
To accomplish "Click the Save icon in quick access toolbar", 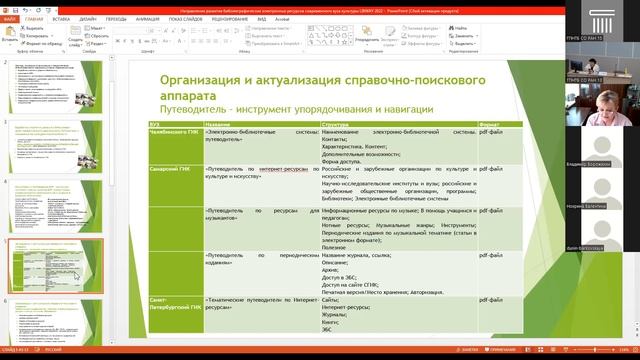I will pyautogui.click(x=16, y=11).
